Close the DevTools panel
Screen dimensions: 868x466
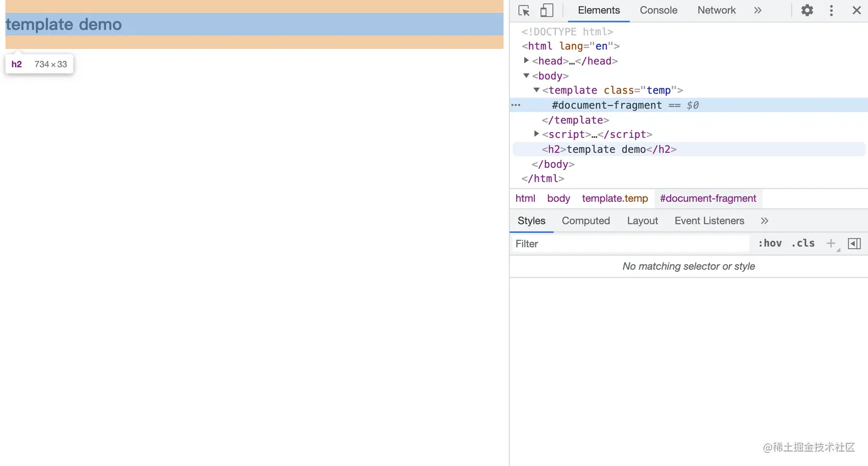coord(857,10)
